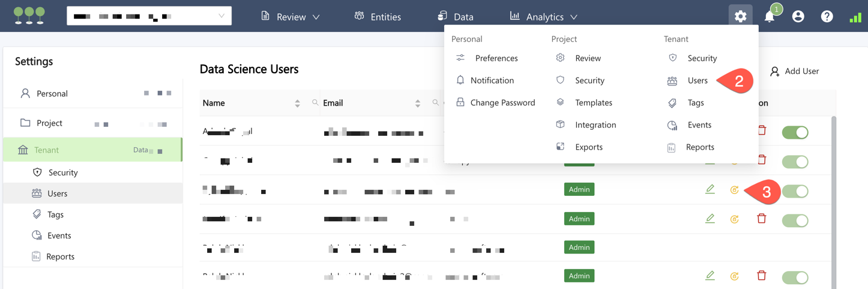Click the notifications bell icon
This screenshot has width=868, height=289.
point(769,17)
